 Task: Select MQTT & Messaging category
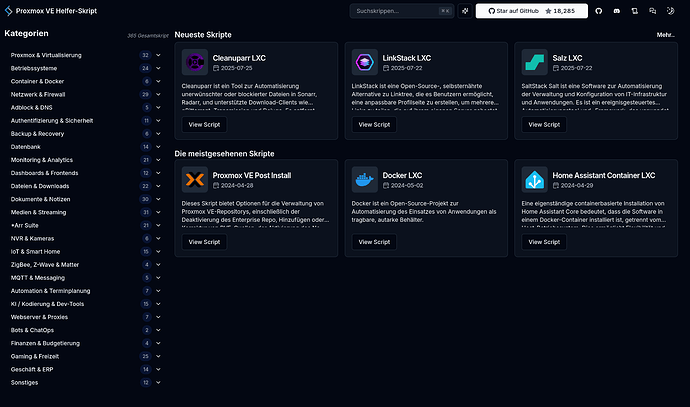click(37, 278)
